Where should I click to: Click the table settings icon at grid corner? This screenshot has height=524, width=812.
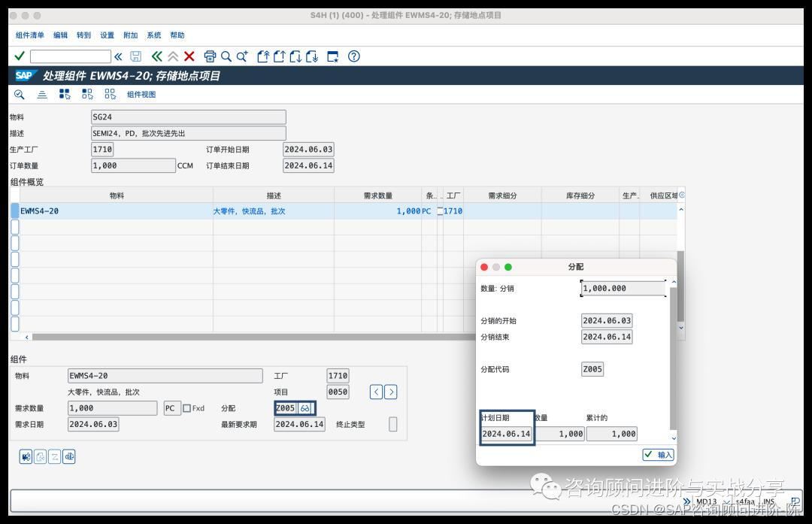681,195
